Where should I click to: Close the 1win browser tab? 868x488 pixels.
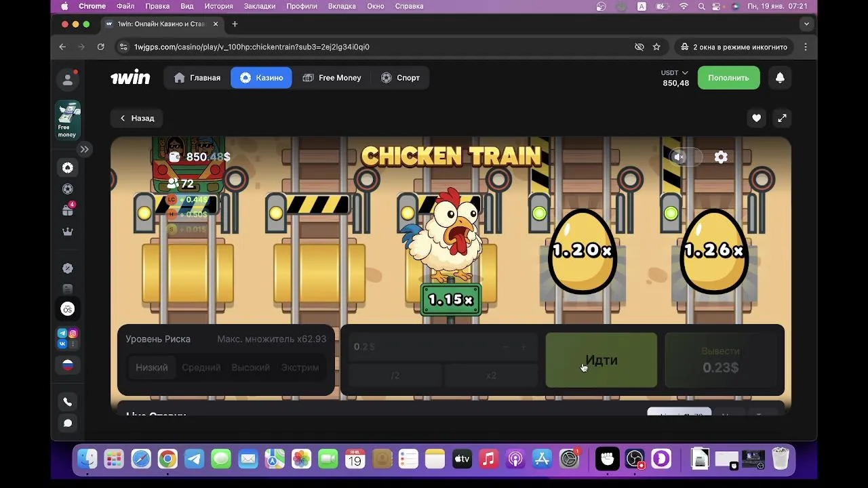click(216, 24)
